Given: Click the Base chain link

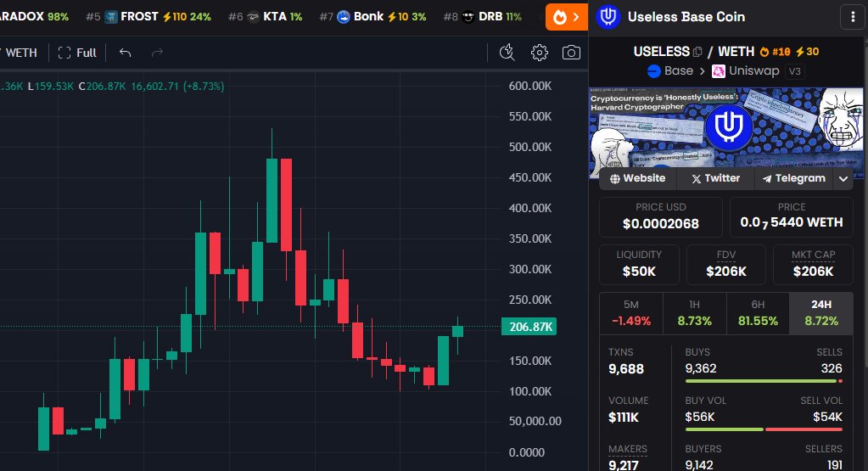Looking at the screenshot, I should (670, 70).
